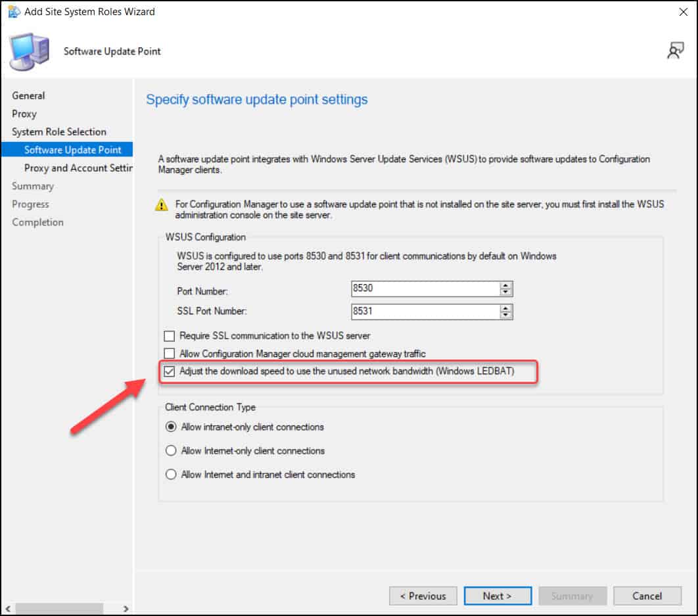Select the System Role Selection step
This screenshot has height=616, width=698.
coord(59,132)
